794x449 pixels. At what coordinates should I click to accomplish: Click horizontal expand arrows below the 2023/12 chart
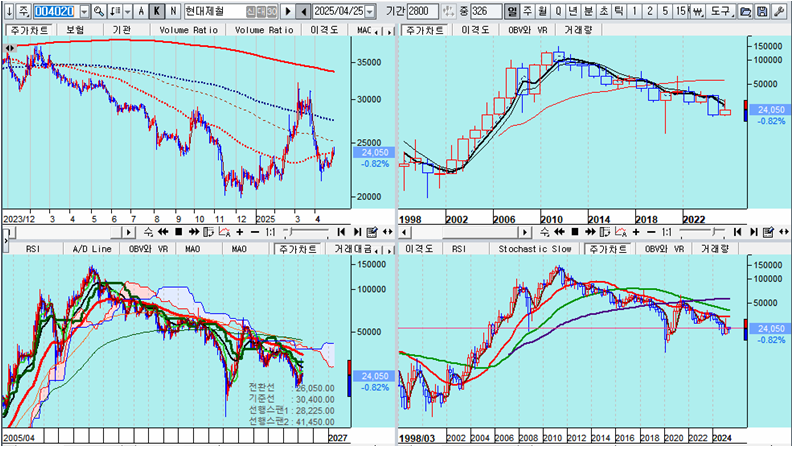tap(388, 232)
